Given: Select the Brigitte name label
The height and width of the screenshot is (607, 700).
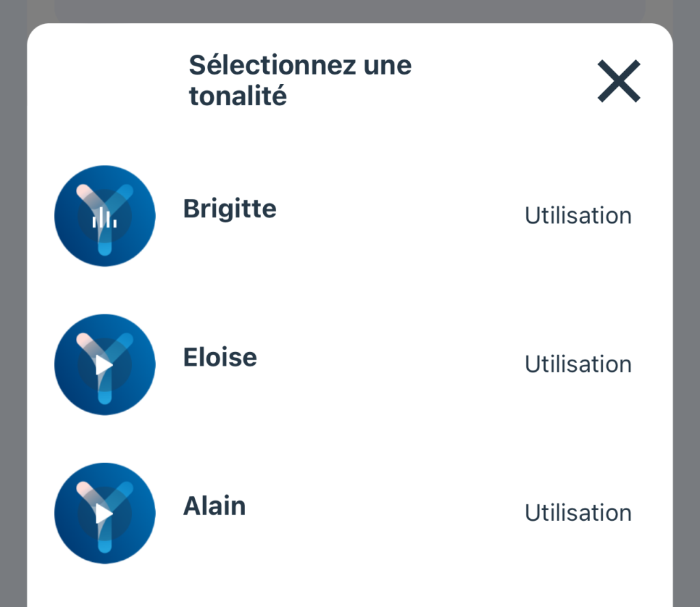Looking at the screenshot, I should [x=230, y=209].
